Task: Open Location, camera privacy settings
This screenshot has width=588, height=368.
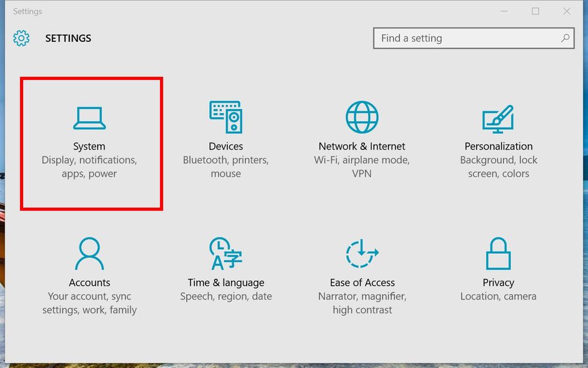Action: [x=498, y=296]
